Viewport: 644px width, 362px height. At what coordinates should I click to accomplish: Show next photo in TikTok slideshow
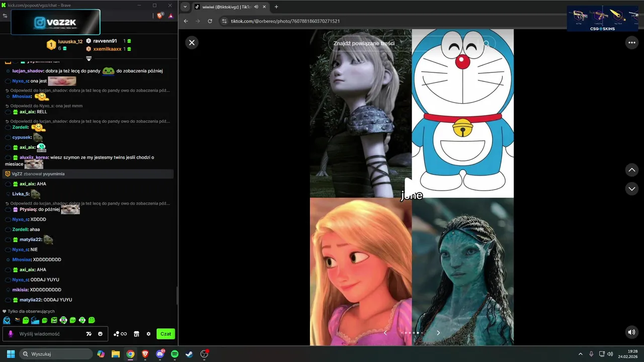pyautogui.click(x=438, y=333)
